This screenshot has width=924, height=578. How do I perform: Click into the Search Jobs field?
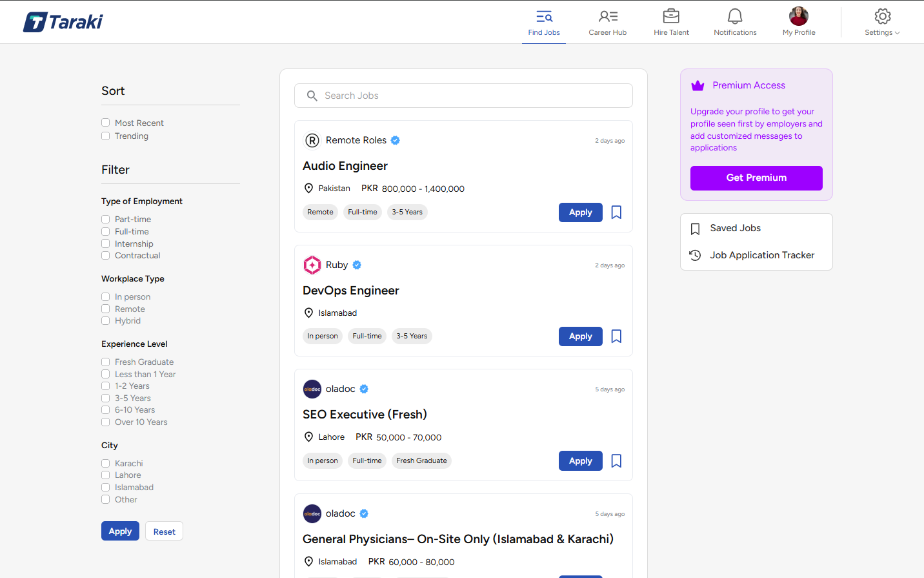coord(463,96)
